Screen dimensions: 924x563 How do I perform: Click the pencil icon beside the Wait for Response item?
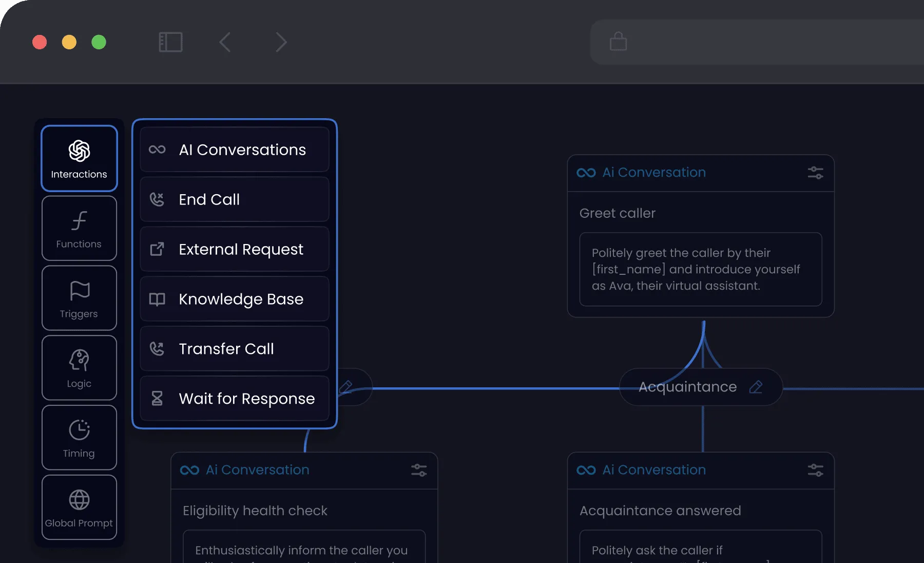pyautogui.click(x=346, y=387)
